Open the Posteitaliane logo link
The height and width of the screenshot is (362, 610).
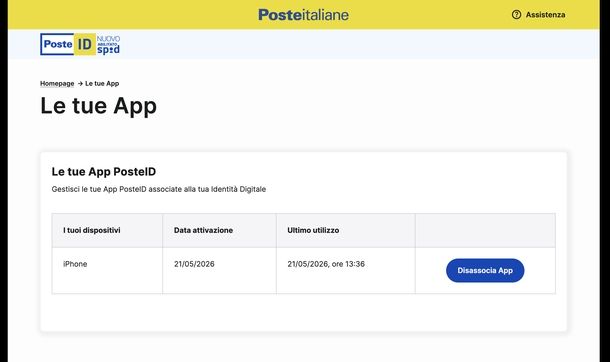[303, 15]
